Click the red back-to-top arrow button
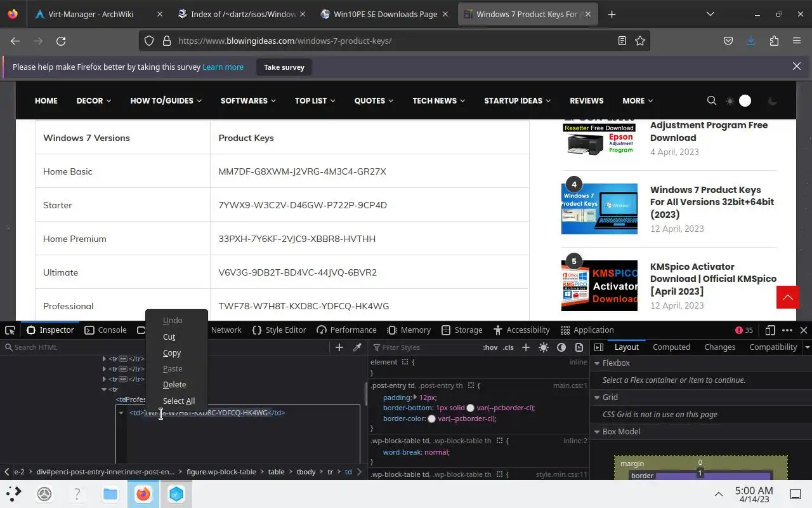Viewport: 812px width, 508px height. point(788,297)
